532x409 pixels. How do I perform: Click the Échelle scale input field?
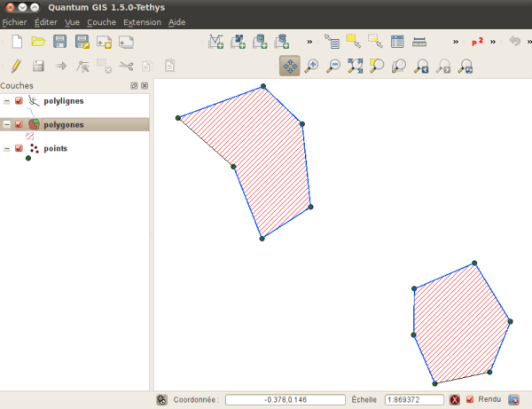(414, 400)
